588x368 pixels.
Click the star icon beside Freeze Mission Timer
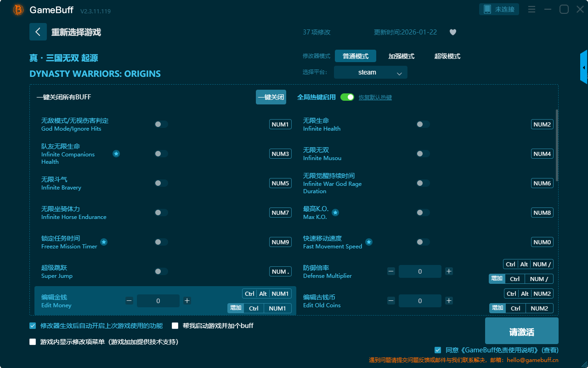[x=104, y=242]
